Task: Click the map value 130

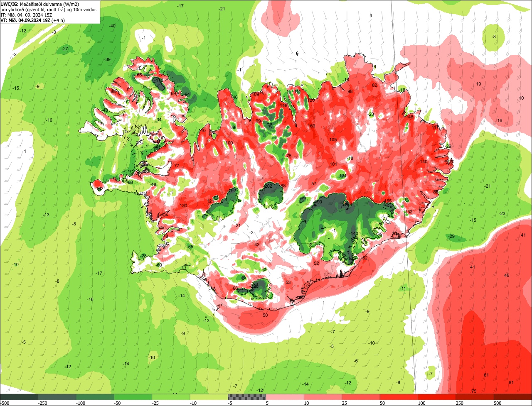Action: [183, 206]
